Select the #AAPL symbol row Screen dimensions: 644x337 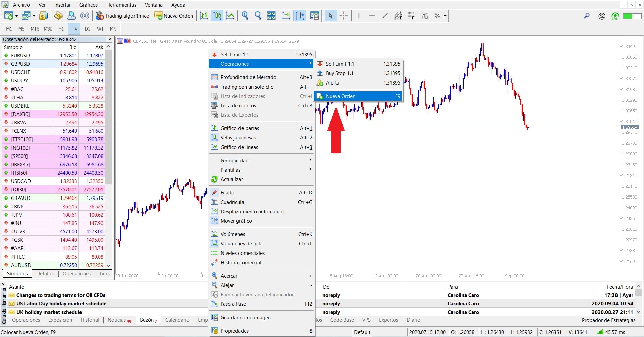tap(54, 248)
